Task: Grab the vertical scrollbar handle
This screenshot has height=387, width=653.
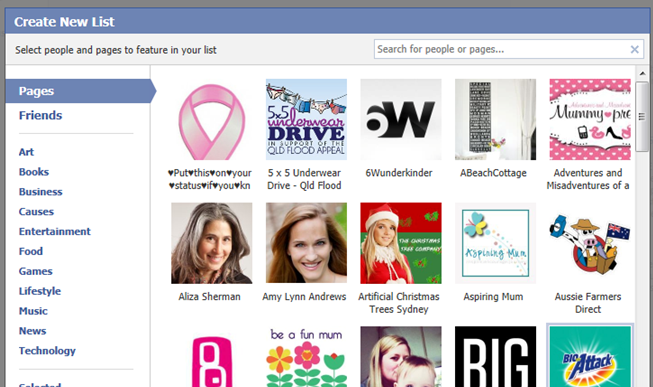Action: click(642, 117)
